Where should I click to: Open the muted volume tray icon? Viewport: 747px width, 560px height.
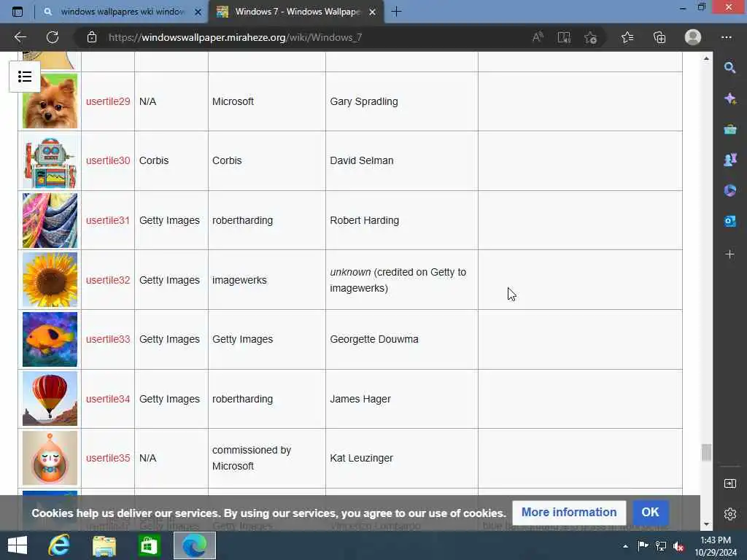pyautogui.click(x=678, y=546)
